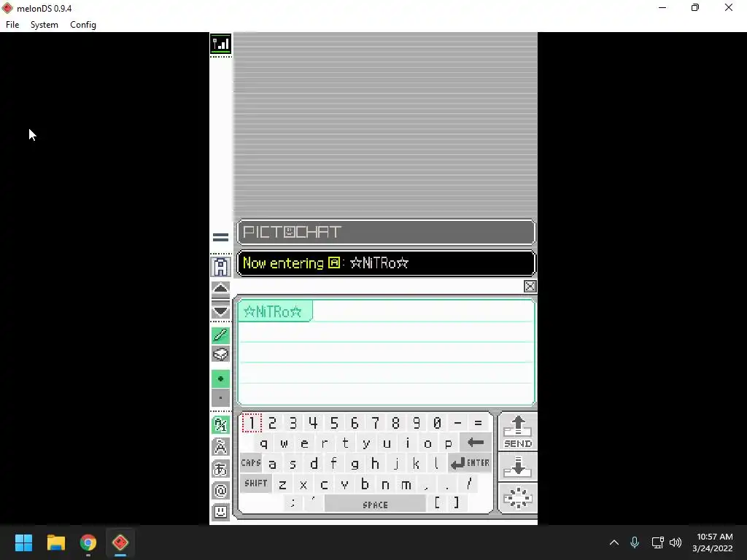Click the wireless signal strength icon
Image resolution: width=747 pixels, height=560 pixels.
pyautogui.click(x=220, y=44)
